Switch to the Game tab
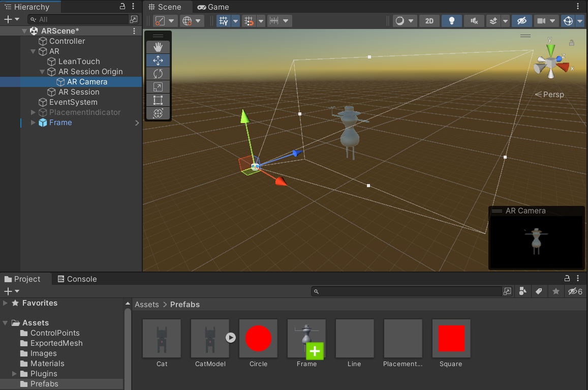Image resolution: width=588 pixels, height=390 pixels. pyautogui.click(x=213, y=7)
